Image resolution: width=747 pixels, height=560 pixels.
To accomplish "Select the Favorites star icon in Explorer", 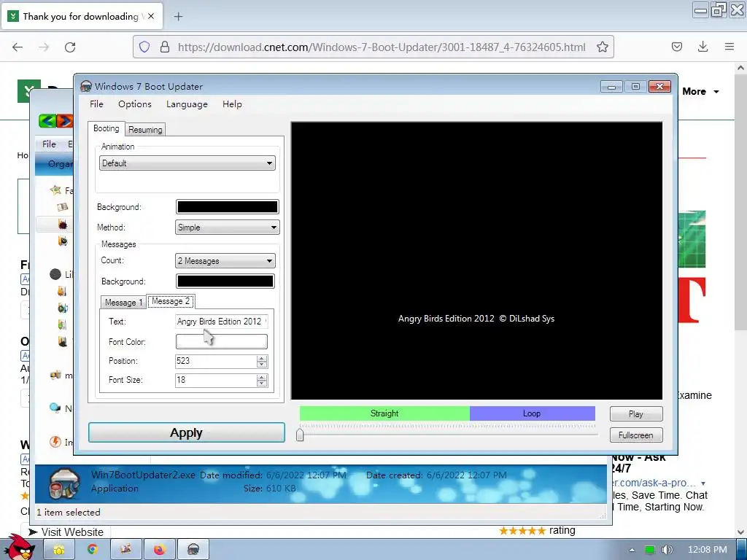I will tap(55, 190).
